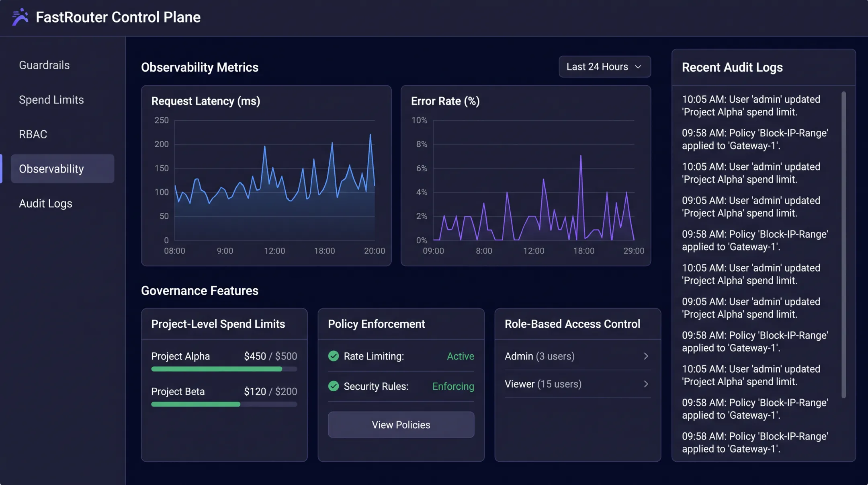The width and height of the screenshot is (868, 485).
Task: Click the Admin (3 users) role label
Action: 540,356
